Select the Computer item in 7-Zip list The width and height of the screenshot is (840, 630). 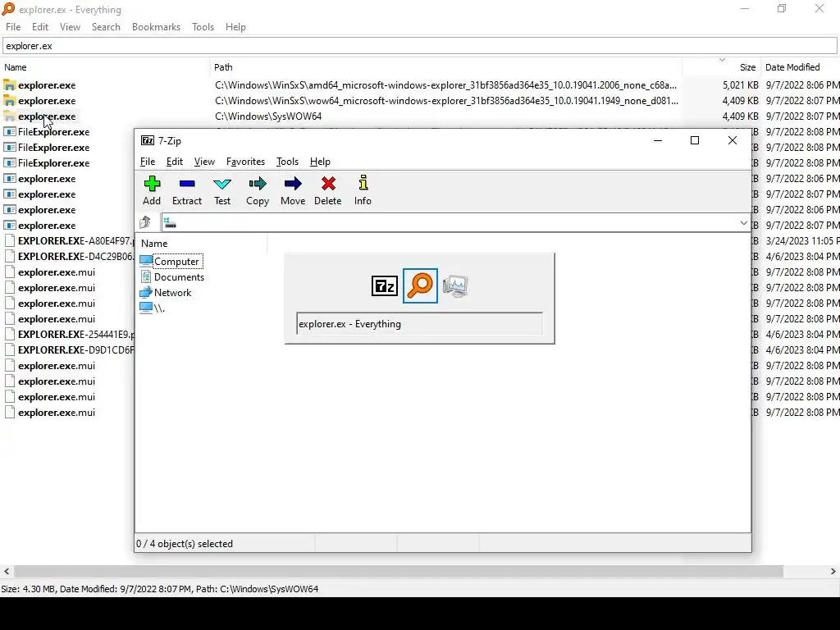[171, 262]
